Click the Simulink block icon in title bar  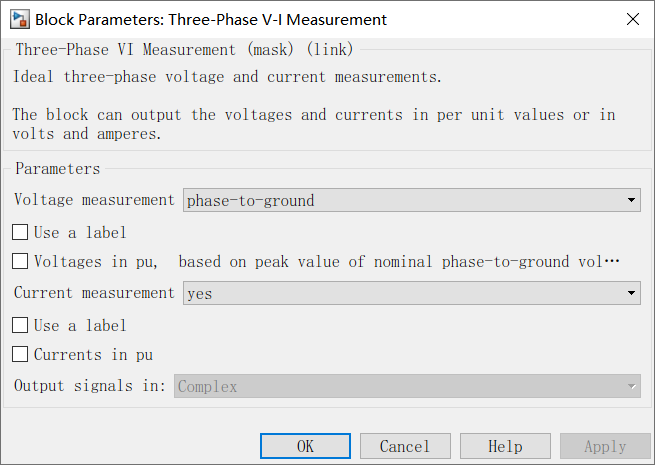20,19
